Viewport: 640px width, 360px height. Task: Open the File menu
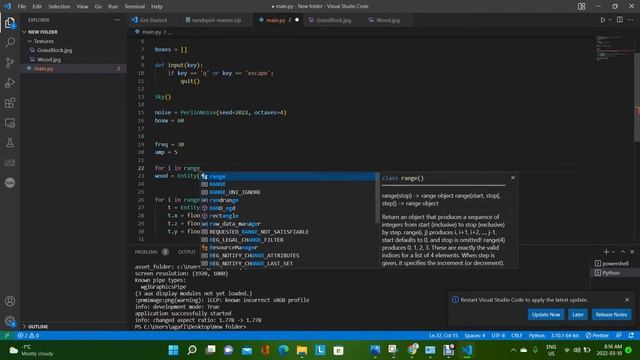[22, 6]
